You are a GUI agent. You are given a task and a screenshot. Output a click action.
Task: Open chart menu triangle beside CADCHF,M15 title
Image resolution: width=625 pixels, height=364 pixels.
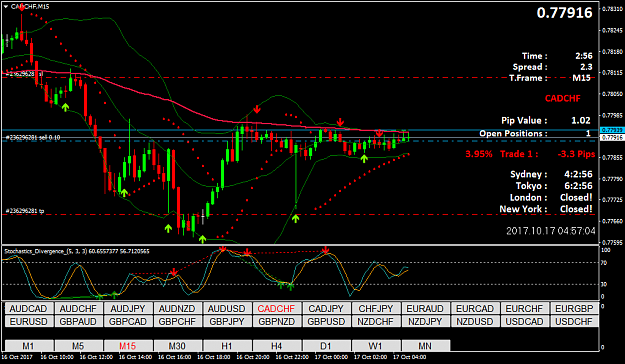6,6
